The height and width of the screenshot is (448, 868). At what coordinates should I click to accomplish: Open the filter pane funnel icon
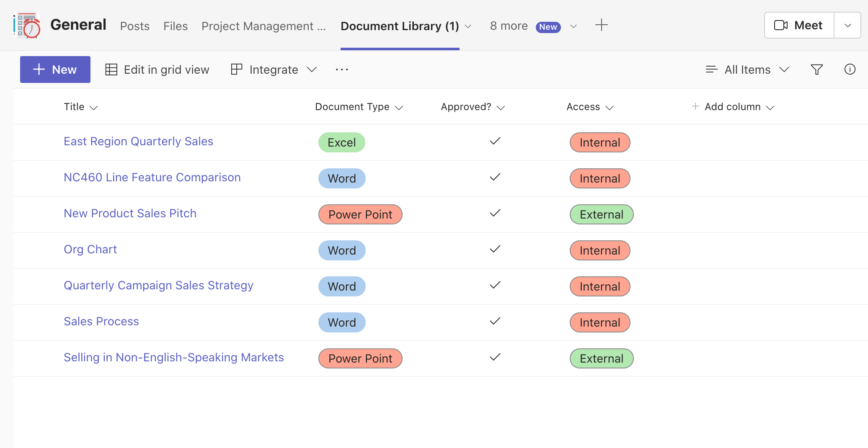[x=816, y=70]
